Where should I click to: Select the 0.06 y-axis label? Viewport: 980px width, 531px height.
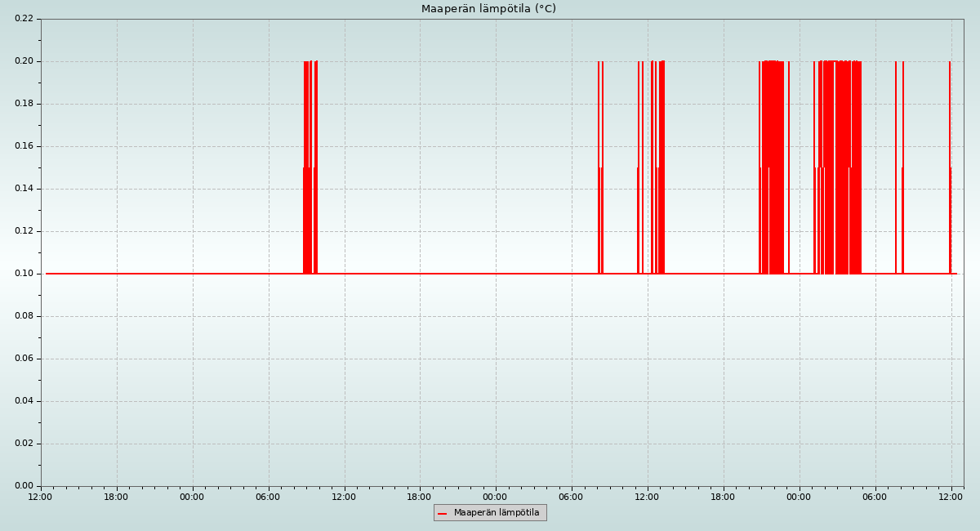24,359
